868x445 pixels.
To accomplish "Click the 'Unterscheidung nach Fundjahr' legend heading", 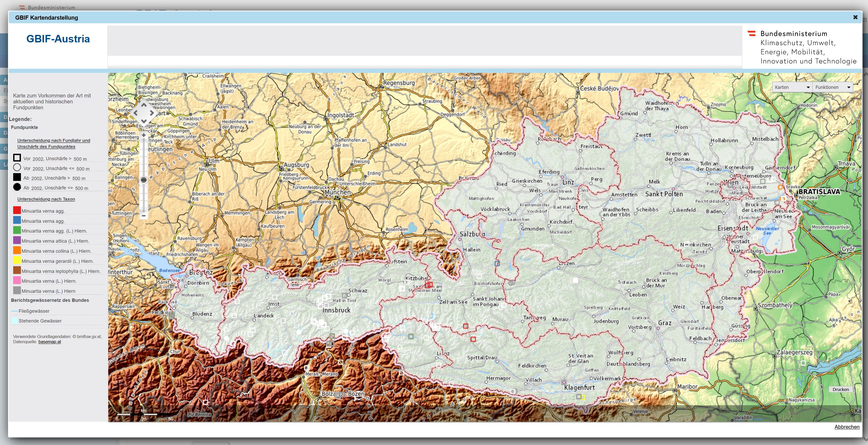I will [53, 143].
